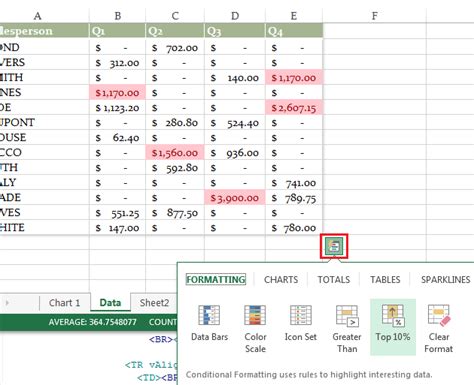
Task: Select cell with $ 1,123.20
Action: click(x=117, y=108)
